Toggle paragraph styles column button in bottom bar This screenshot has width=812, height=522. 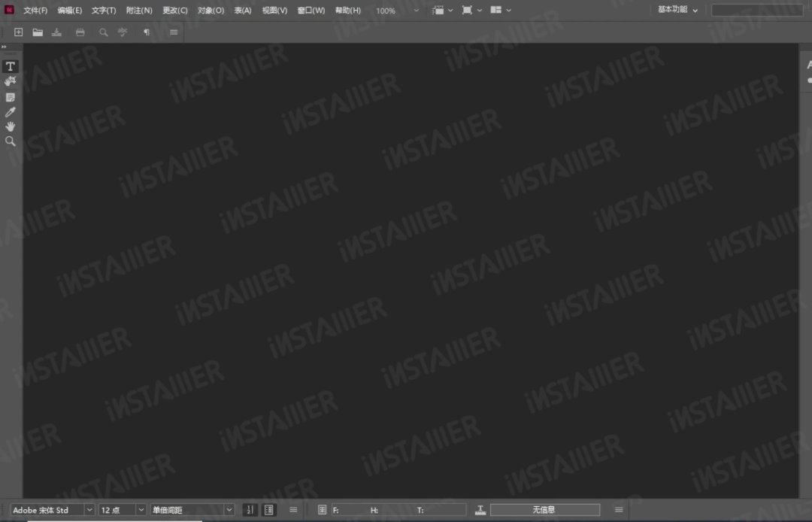[x=268, y=510]
